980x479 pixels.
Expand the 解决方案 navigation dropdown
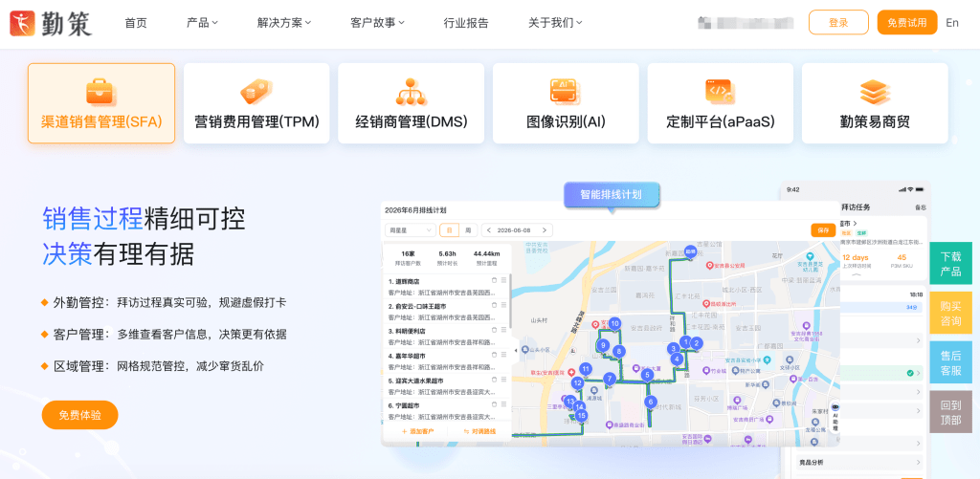pos(283,23)
